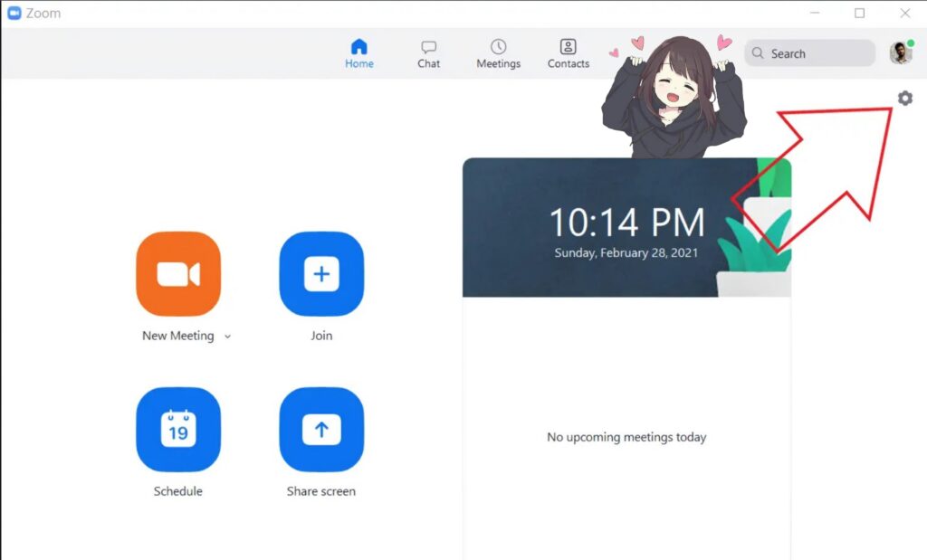Open the Settings gear icon
927x560 pixels.
pos(904,98)
